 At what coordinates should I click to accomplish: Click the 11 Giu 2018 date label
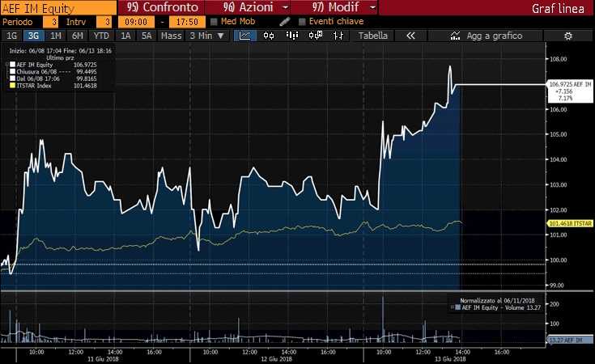point(103,359)
